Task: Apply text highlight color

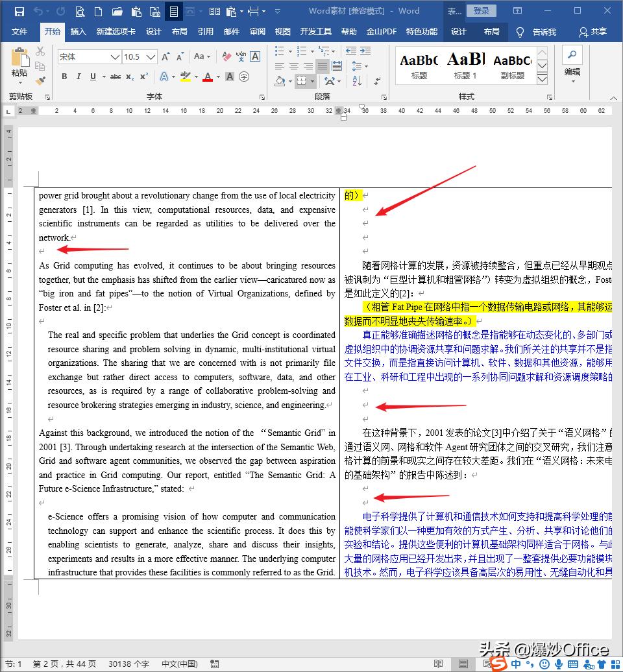Action: coord(184,77)
